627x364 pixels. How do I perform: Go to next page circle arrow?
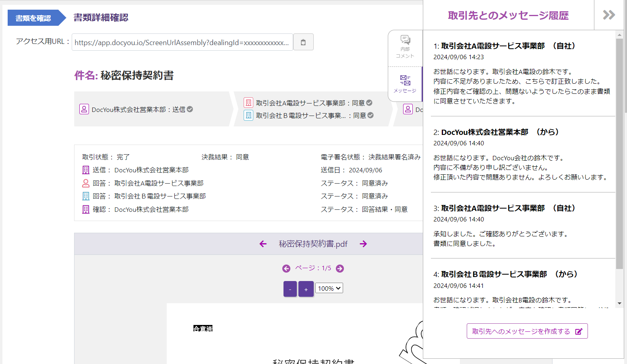click(340, 269)
